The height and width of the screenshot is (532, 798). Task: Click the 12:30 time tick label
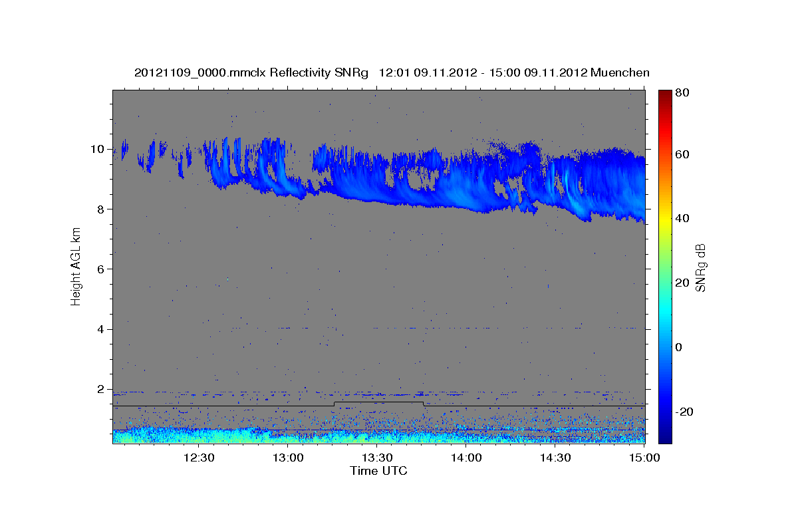(x=199, y=458)
